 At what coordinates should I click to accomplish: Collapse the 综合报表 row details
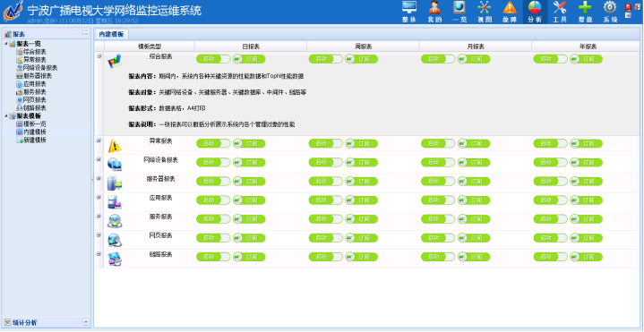point(99,55)
